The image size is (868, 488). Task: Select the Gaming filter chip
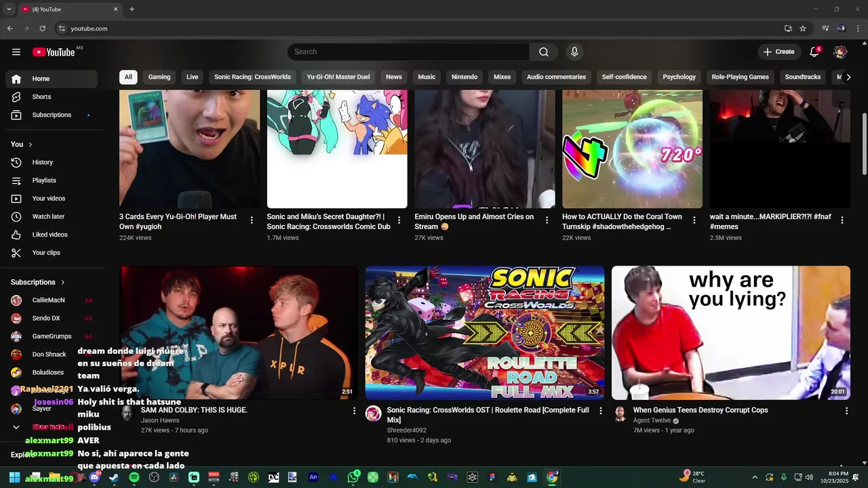pyautogui.click(x=159, y=77)
